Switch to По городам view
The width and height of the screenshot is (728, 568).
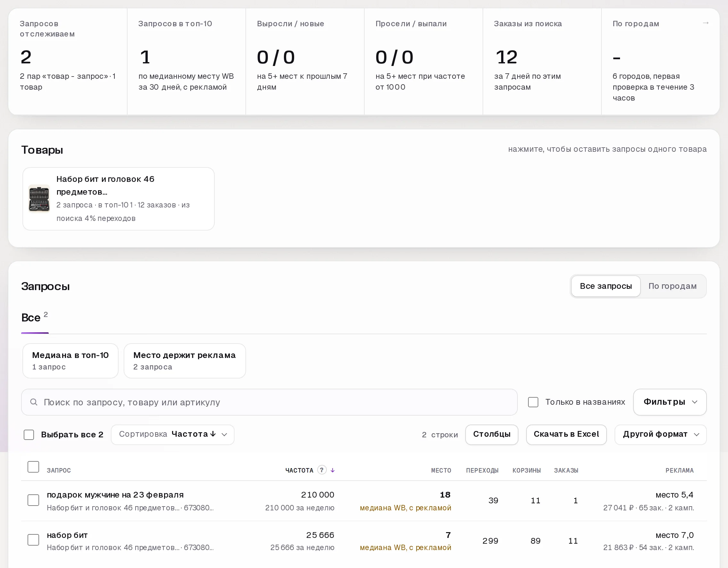tap(672, 286)
